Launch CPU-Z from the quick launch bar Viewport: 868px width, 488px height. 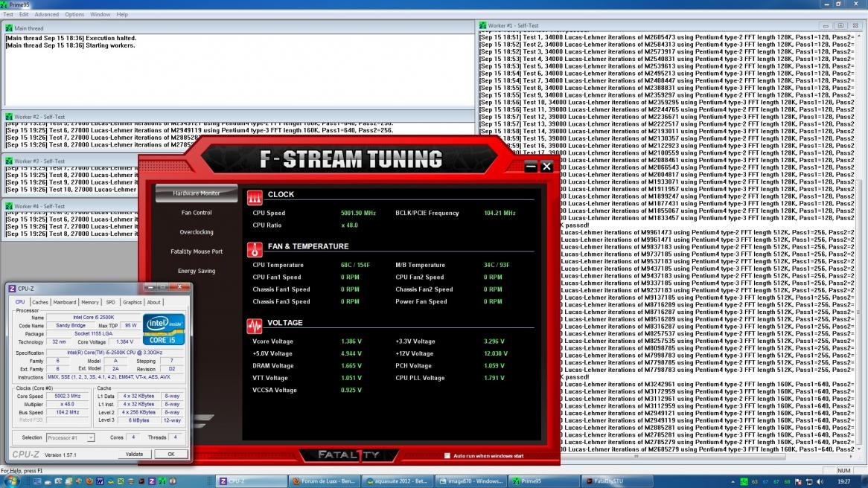pyautogui.click(x=152, y=481)
